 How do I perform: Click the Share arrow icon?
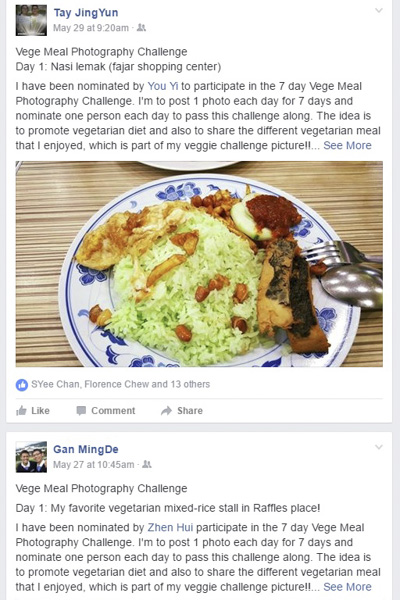tap(166, 411)
